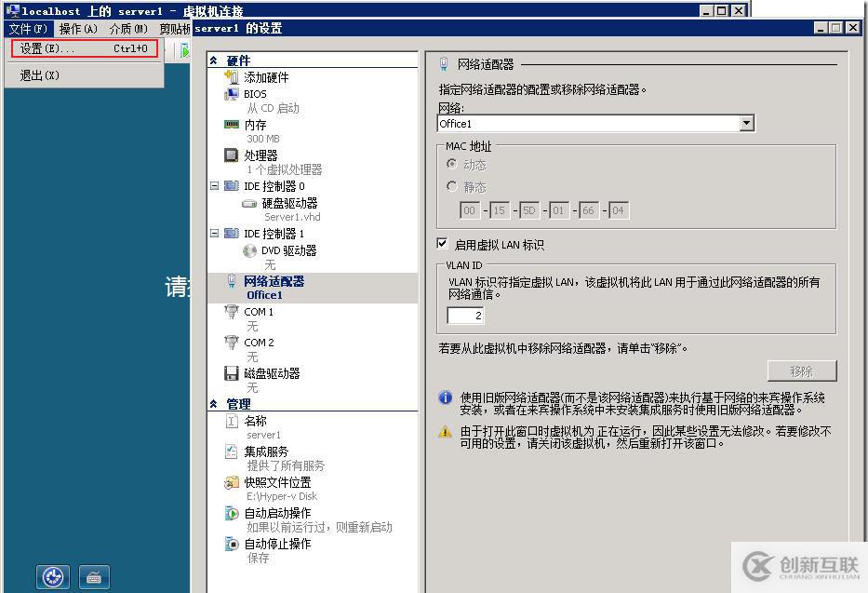Click the Add Hardware (添加硬件) icon

click(232, 77)
